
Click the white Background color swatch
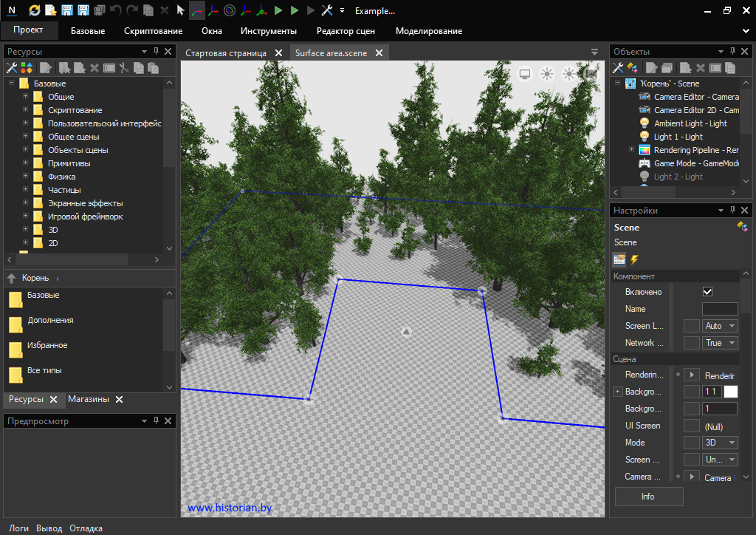pos(730,392)
